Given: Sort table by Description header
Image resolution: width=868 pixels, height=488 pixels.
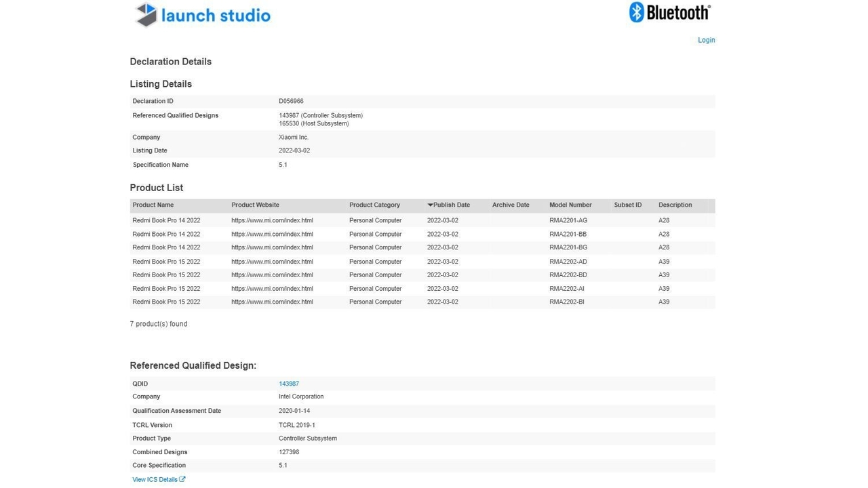Looking at the screenshot, I should (675, 205).
